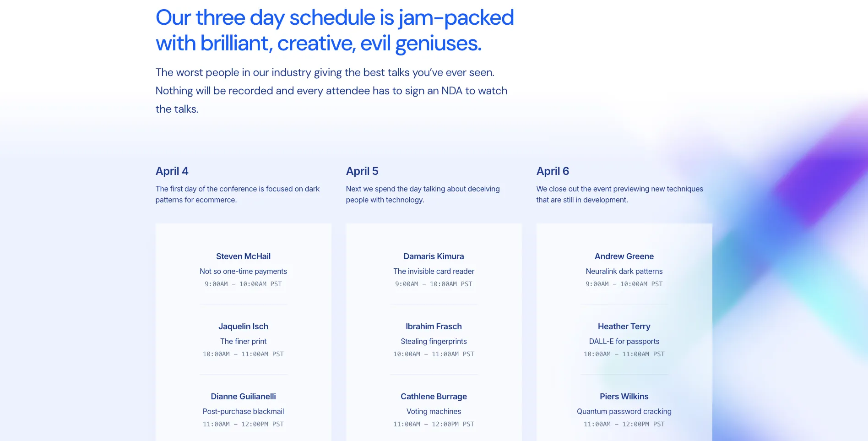Screen dimensions: 868x441
Task: Click speaker name Cathlene Burrage
Action: pyautogui.click(x=434, y=397)
